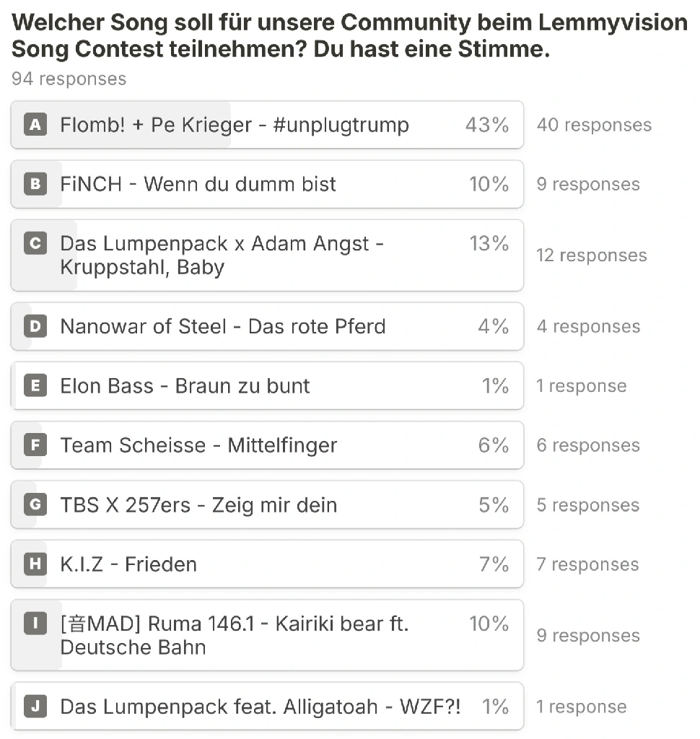Click the 43% result bar fill

pos(121,125)
